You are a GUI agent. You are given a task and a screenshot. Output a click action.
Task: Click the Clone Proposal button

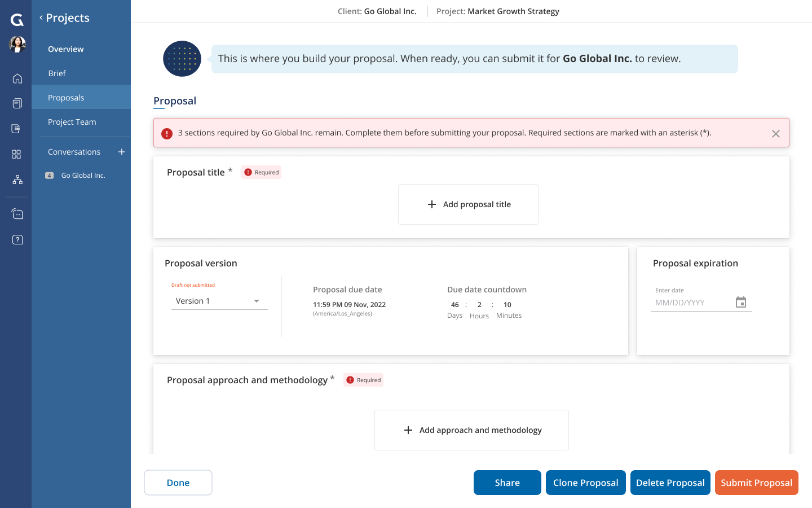point(585,483)
